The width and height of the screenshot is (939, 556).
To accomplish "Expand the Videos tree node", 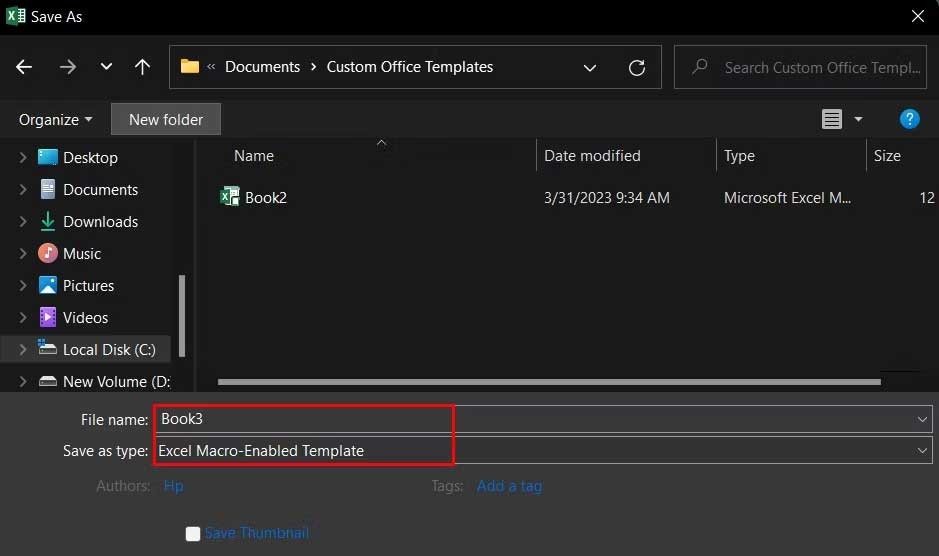I will click(23, 318).
